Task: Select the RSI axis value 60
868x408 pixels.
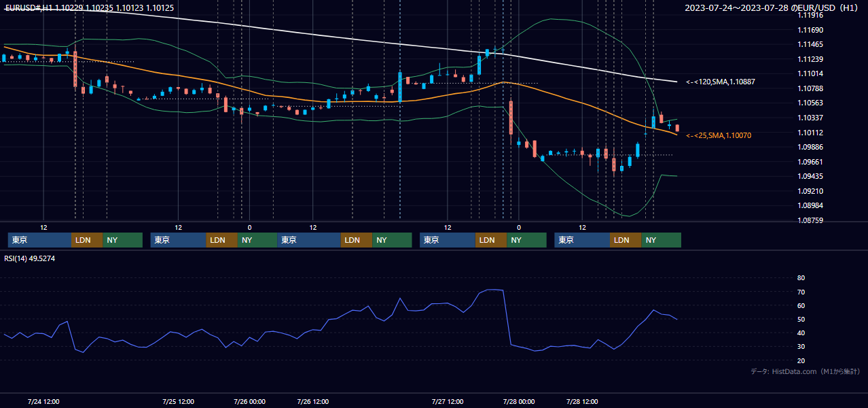Action: (801, 305)
